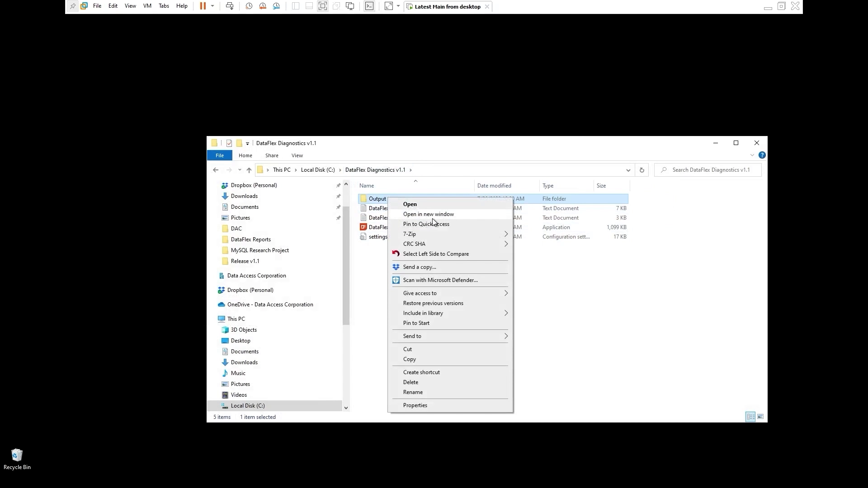Open Customize Quick Access Toolbar dropdown
Viewport: 868px width, 488px height.
point(247,144)
